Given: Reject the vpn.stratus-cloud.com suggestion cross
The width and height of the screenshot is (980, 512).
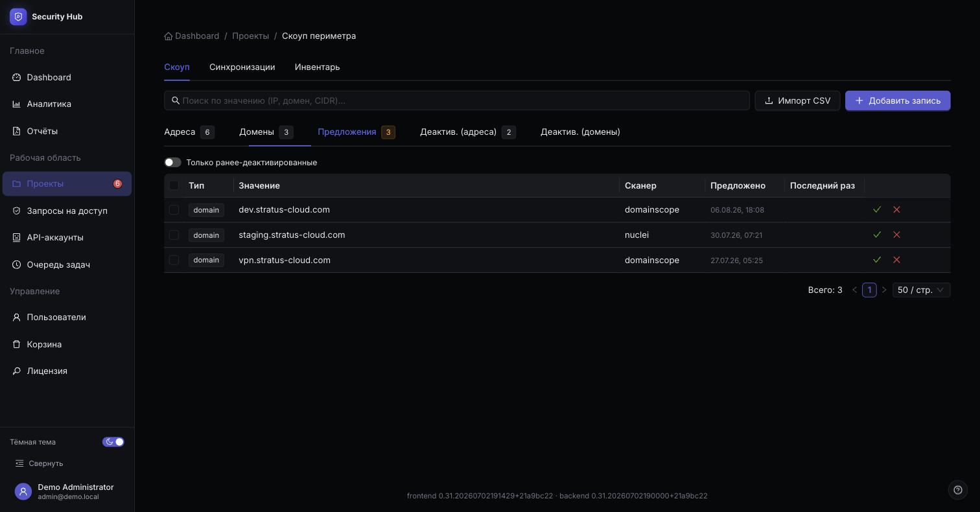Looking at the screenshot, I should [x=896, y=260].
